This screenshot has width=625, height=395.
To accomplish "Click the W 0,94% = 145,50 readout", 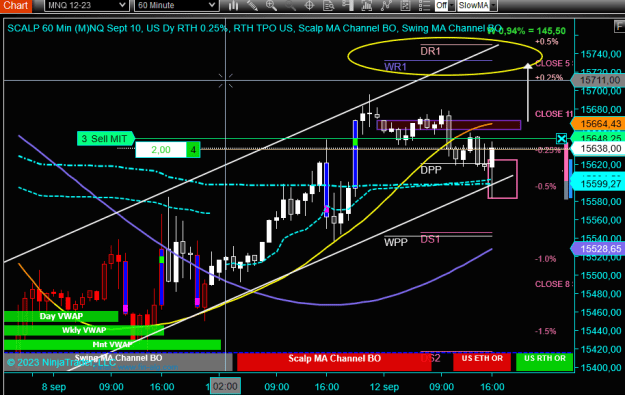I will pos(526,31).
